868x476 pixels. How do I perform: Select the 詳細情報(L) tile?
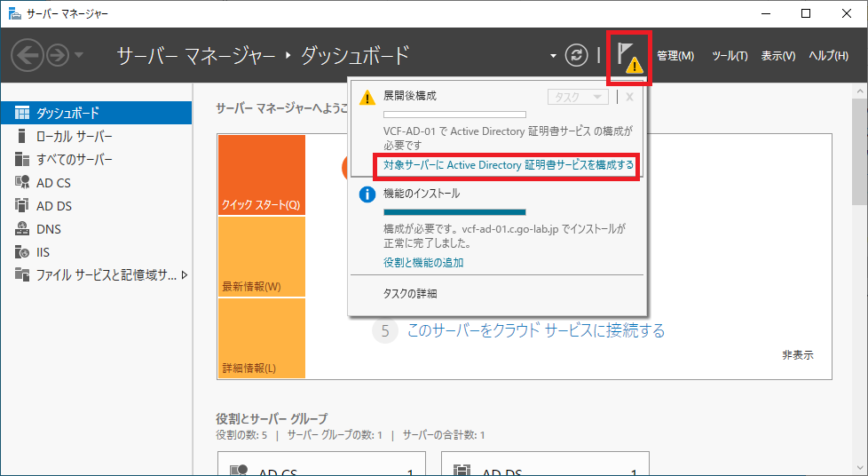point(261,338)
